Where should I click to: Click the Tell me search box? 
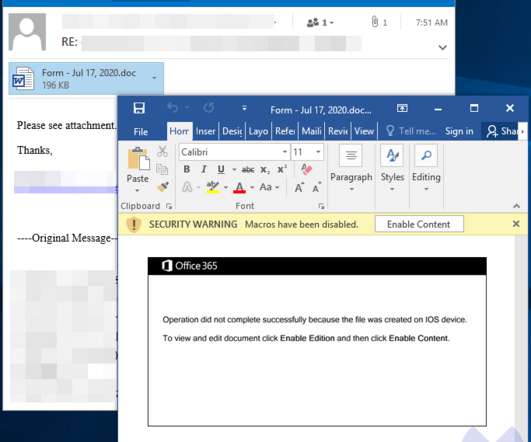click(x=410, y=131)
